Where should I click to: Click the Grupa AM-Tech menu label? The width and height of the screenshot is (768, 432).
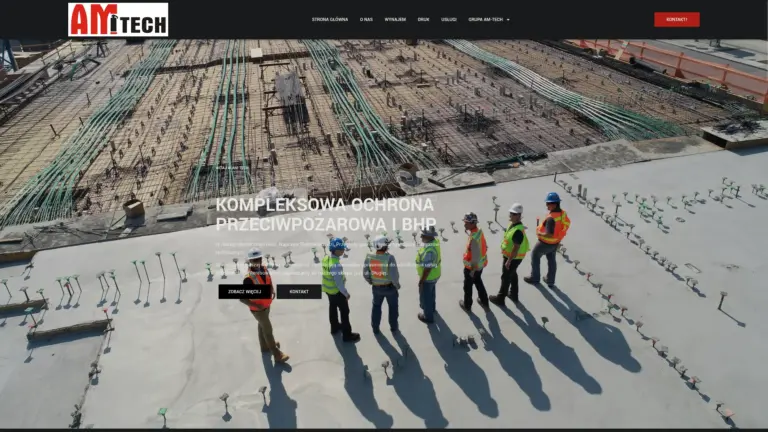tap(485, 20)
